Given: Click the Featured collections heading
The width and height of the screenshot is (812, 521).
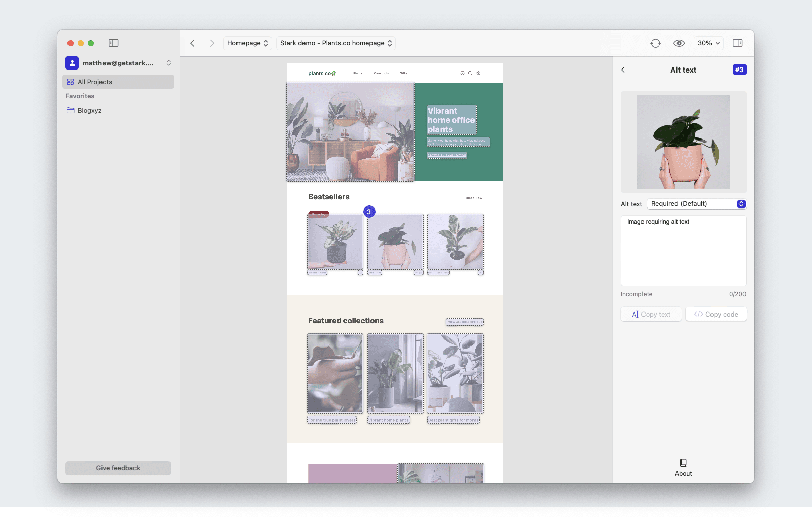Looking at the screenshot, I should click(346, 321).
